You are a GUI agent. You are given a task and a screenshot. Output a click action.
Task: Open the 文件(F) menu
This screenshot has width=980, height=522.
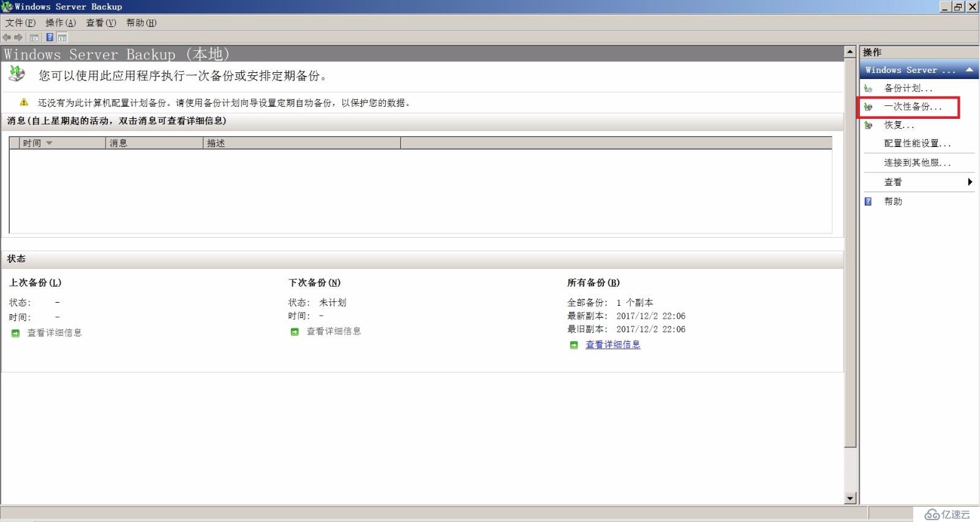21,23
